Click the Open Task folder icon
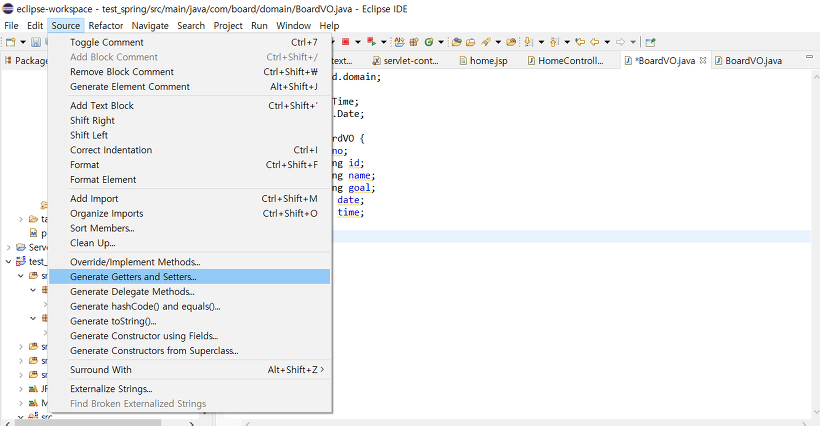820x426 pixels. pos(471,42)
